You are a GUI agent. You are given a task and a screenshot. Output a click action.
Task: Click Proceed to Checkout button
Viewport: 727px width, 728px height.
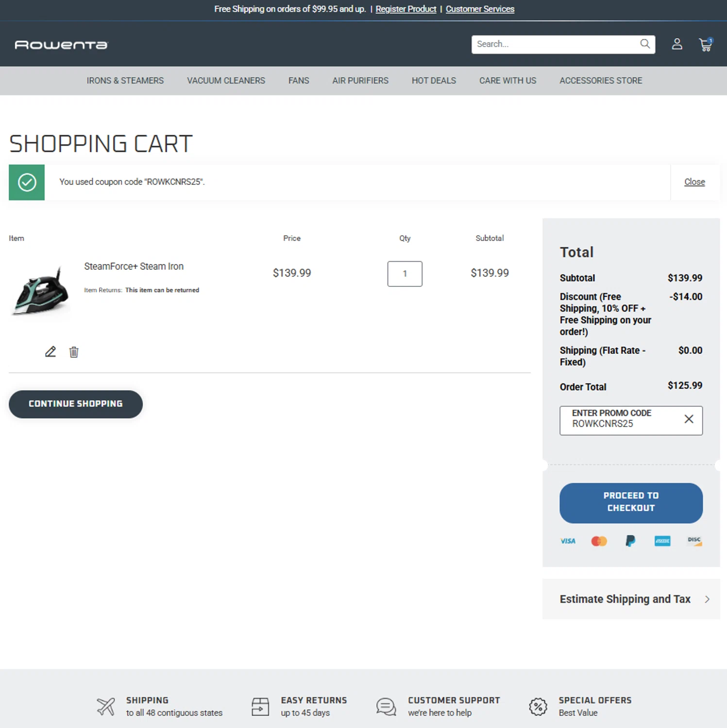[631, 502]
